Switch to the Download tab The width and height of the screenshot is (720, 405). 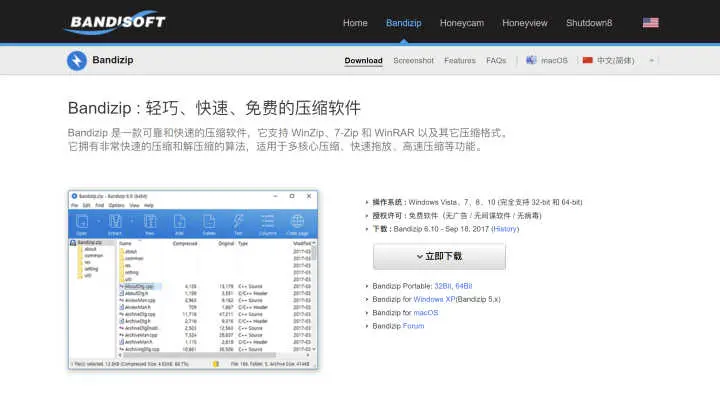coord(363,61)
